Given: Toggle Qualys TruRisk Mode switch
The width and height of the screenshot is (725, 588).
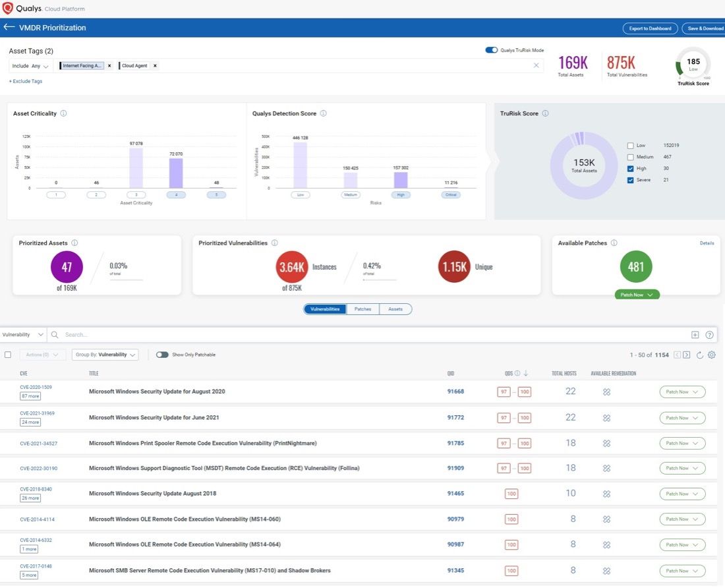Looking at the screenshot, I should pos(492,50).
